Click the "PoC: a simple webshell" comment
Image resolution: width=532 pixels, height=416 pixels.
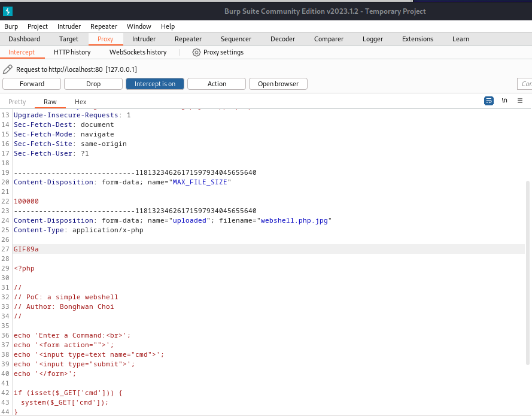tap(66, 297)
